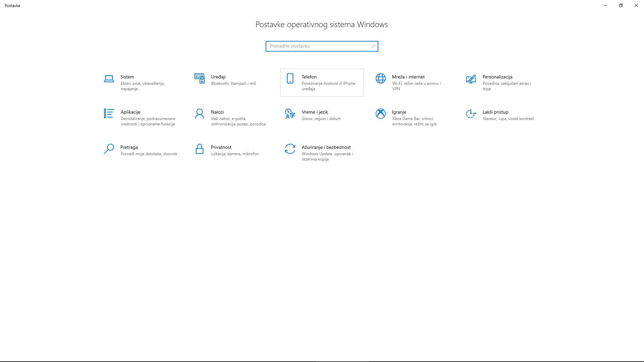
Task: Select the Postavke title bar label
Action: click(12, 5)
